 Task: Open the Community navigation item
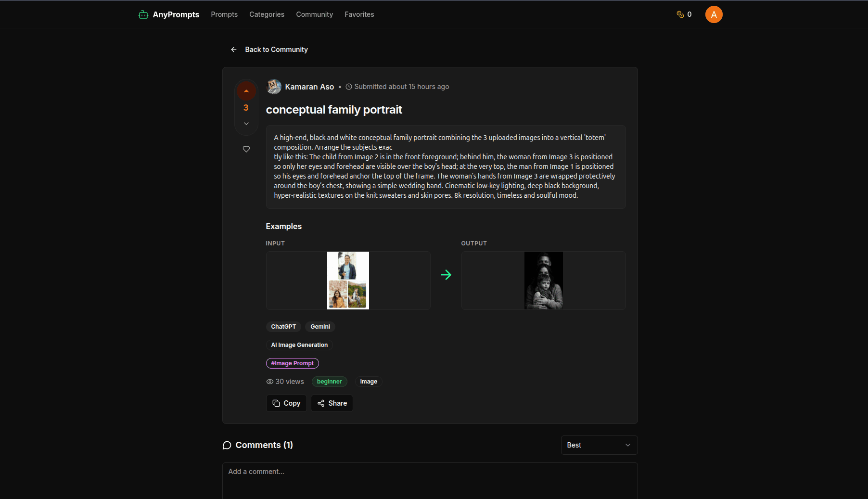coord(314,14)
